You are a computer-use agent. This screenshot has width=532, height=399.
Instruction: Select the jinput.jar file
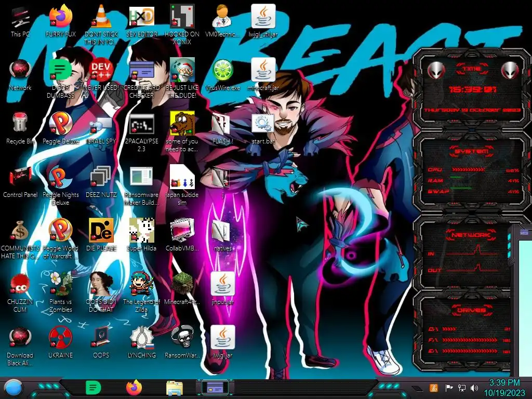click(x=222, y=284)
